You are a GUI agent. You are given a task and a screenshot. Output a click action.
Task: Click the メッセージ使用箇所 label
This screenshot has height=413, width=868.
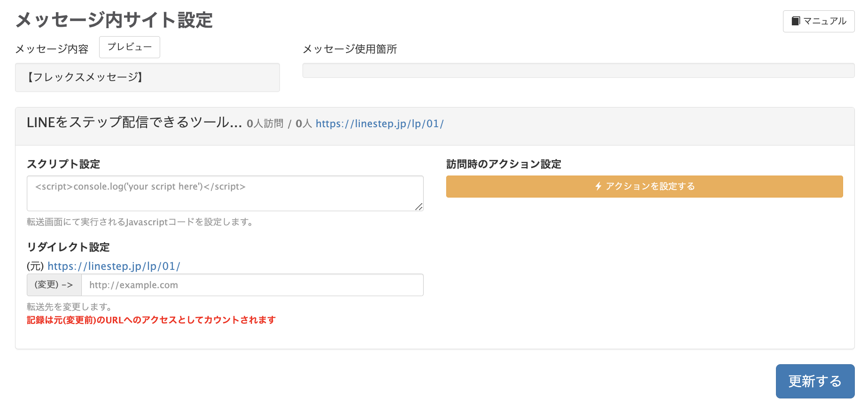coord(350,49)
